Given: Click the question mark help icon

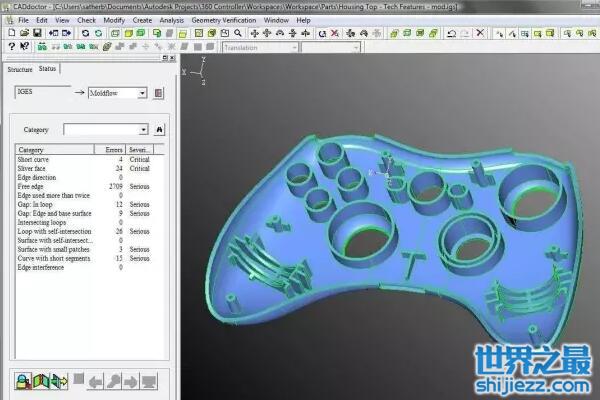Looking at the screenshot, I should click(11, 47).
